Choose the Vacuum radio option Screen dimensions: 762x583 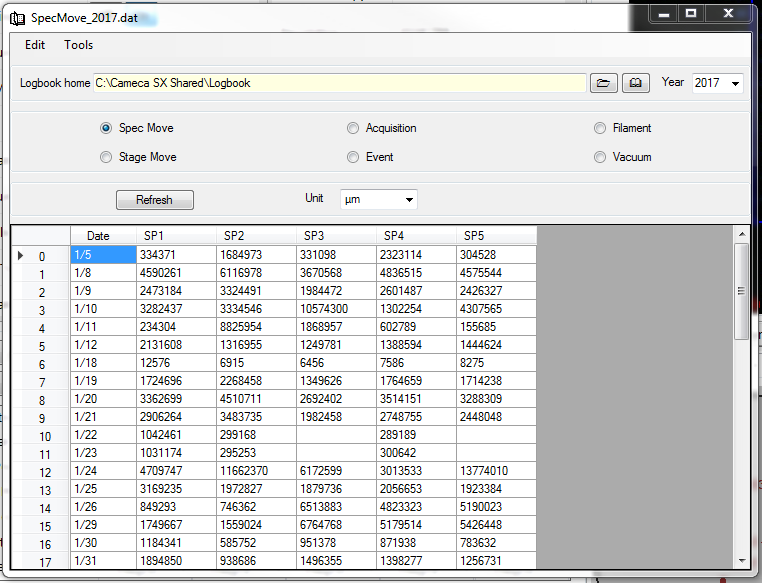coord(600,157)
